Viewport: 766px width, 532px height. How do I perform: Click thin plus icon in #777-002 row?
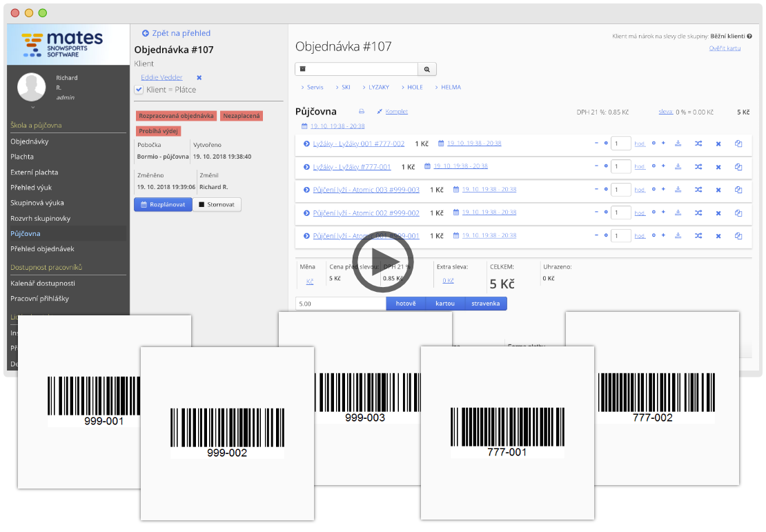point(663,143)
